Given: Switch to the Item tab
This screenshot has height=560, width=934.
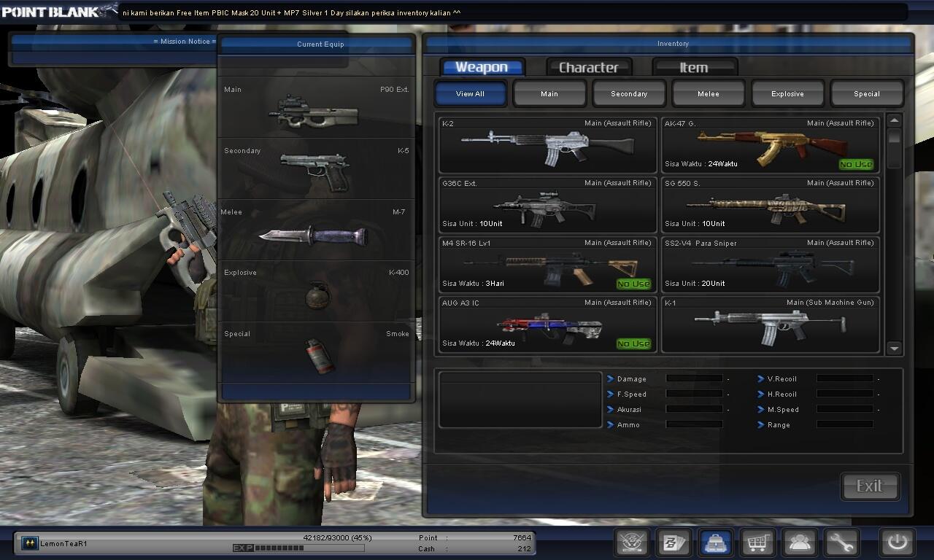Looking at the screenshot, I should point(694,67).
